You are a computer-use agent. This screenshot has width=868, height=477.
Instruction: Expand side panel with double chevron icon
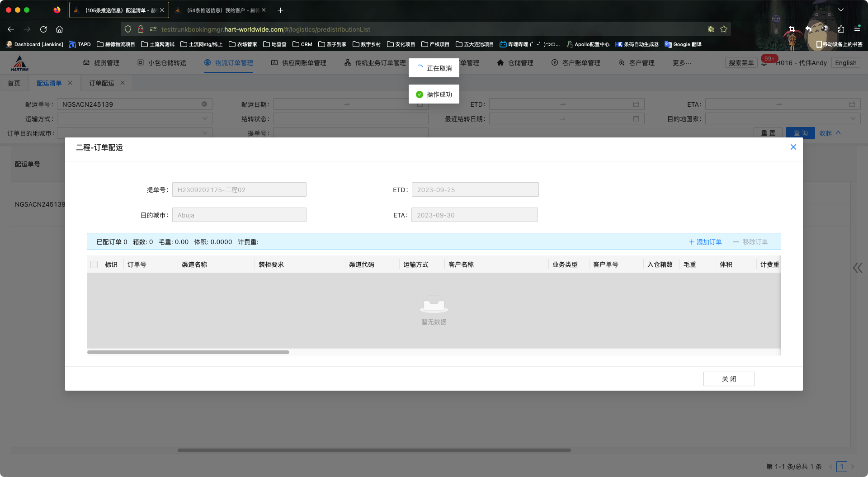coord(858,268)
